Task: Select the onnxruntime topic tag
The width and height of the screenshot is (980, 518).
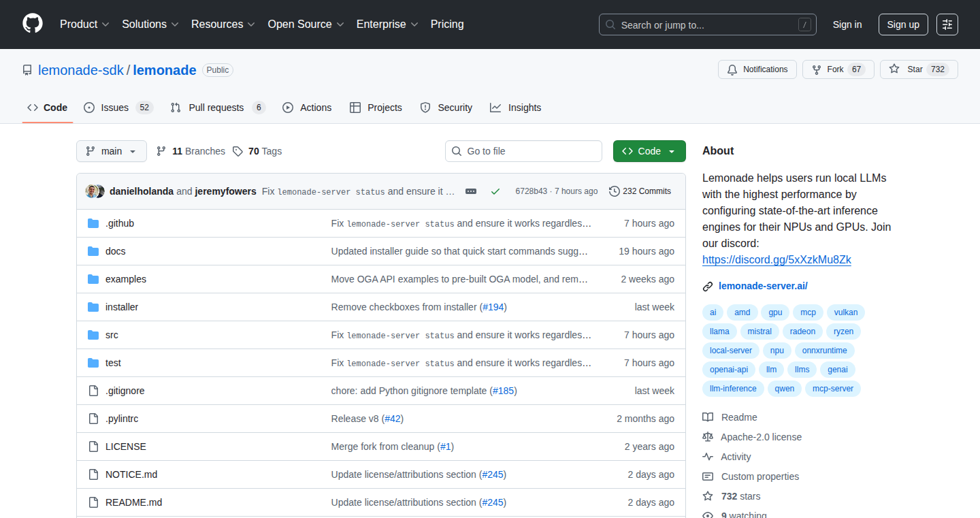Action: point(825,351)
